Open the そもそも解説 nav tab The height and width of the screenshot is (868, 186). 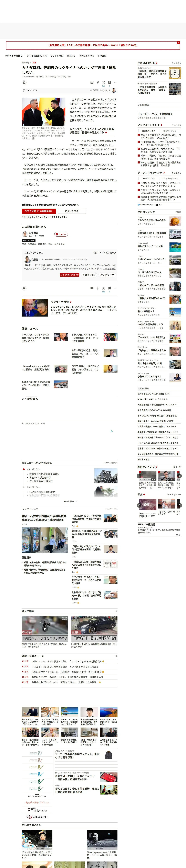click(57, 56)
